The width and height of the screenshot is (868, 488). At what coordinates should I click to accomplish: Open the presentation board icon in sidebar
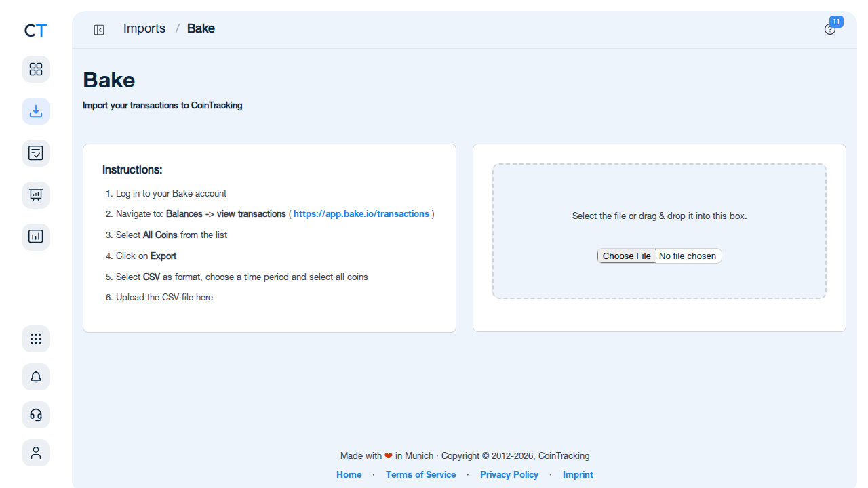(x=36, y=195)
